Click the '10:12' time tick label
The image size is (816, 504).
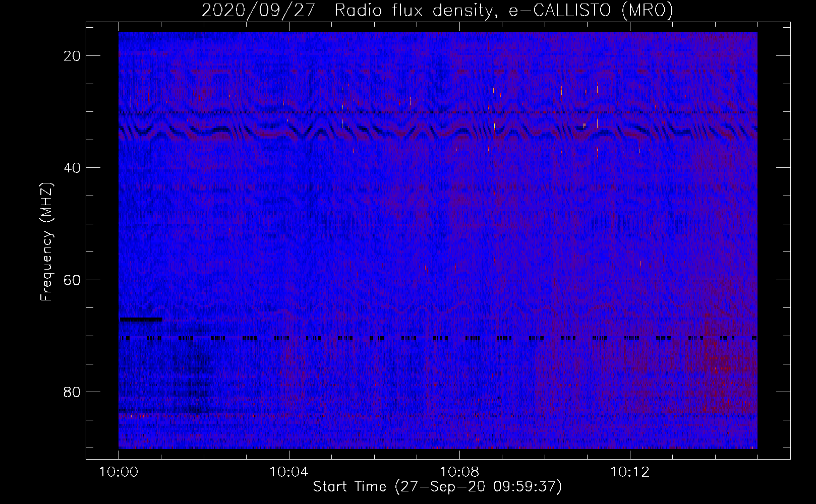(x=629, y=472)
